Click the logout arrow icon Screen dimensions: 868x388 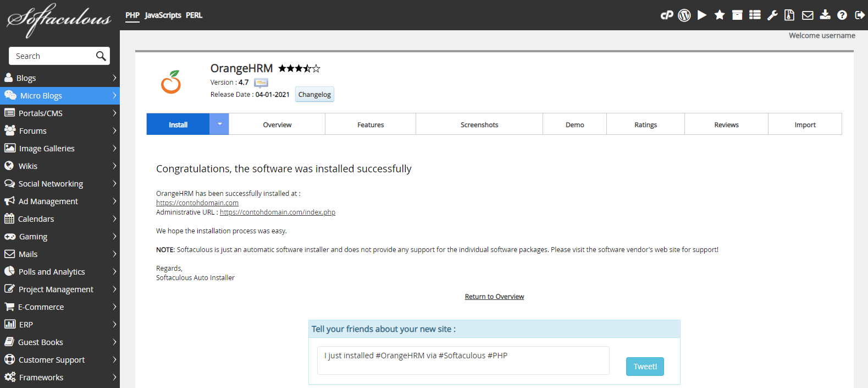pyautogui.click(x=860, y=15)
